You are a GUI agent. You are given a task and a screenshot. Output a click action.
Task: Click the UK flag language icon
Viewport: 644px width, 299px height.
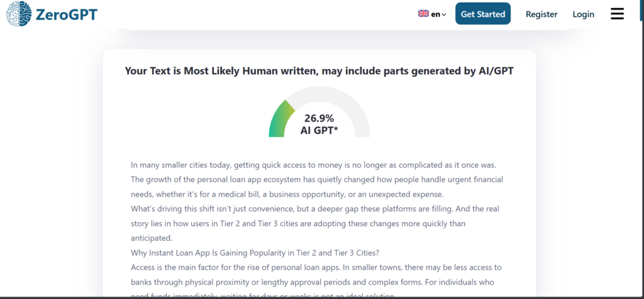pyautogui.click(x=423, y=14)
